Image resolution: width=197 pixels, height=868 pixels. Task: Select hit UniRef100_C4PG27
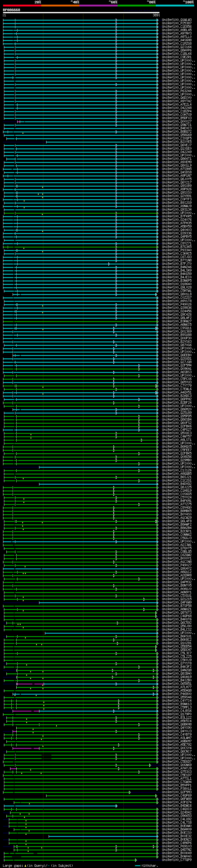[177, 430]
